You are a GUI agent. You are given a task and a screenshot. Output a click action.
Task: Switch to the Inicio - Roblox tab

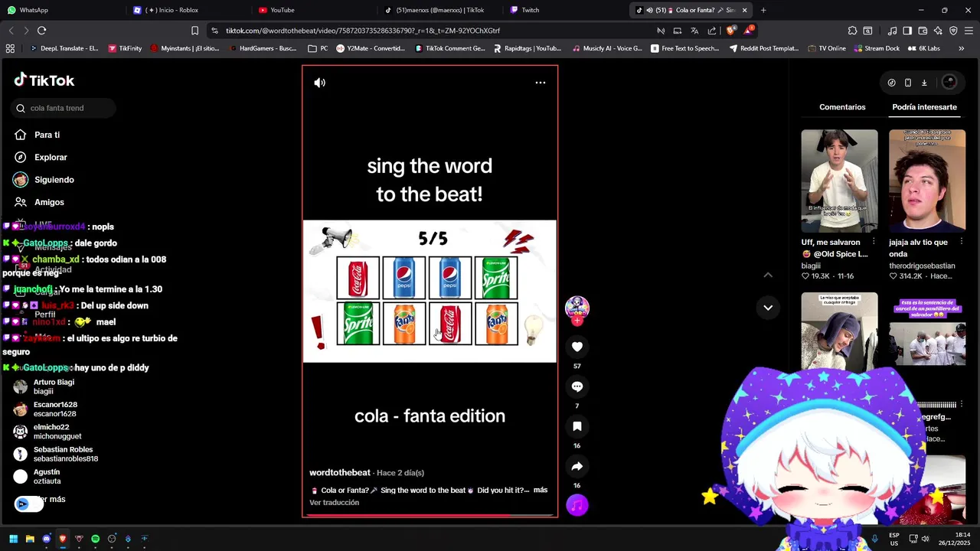(x=188, y=10)
